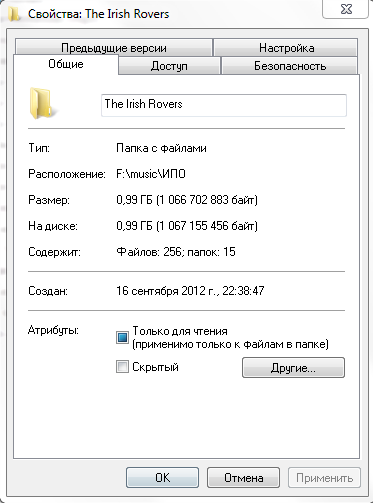Open the Настройка tab

coord(286,48)
